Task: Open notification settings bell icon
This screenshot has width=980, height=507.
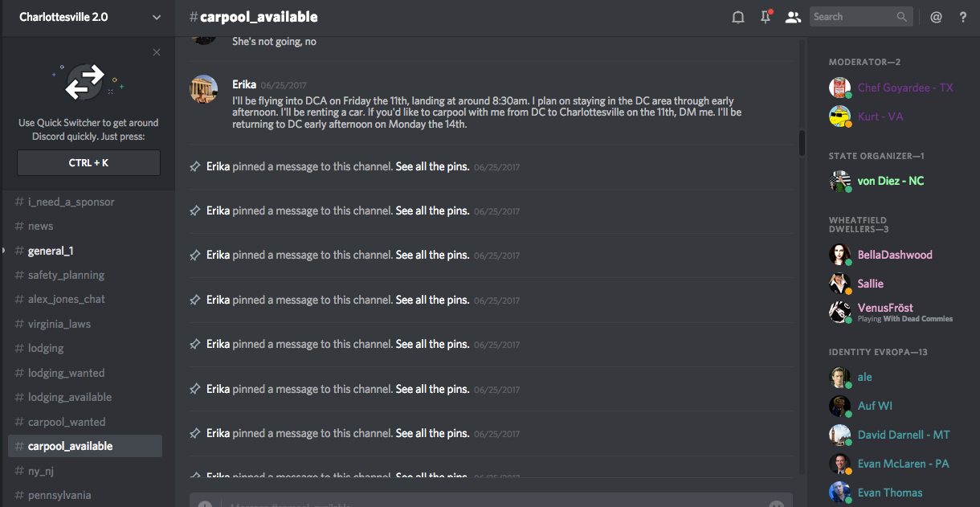Action: coord(738,17)
